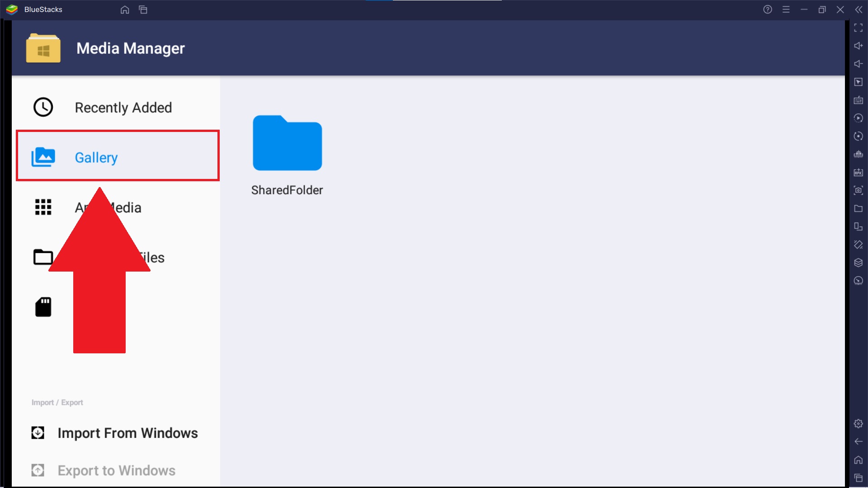Select the Gallery section in sidebar
Viewport: 868px width, 488px height.
[117, 157]
